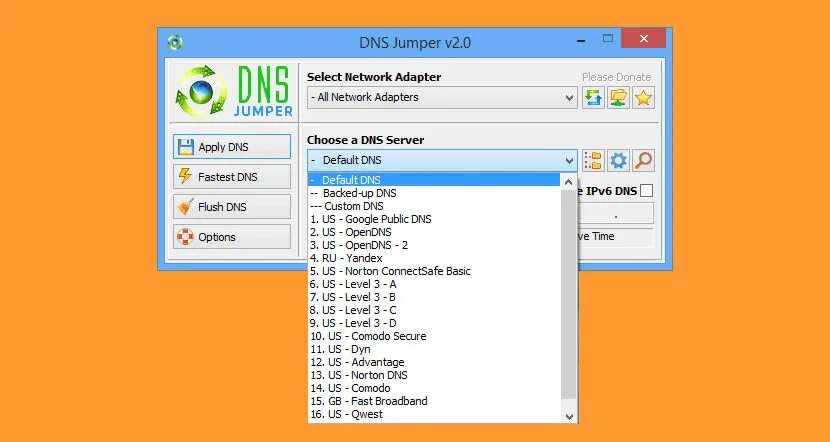The image size is (830, 442).
Task: Click the DNS list scroll down arrow
Action: coord(569,416)
